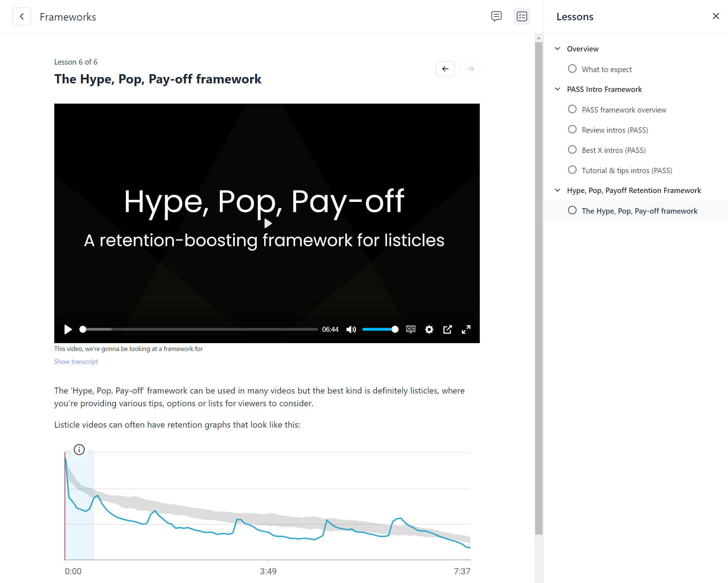Click the page vertical scrollbar
This screenshot has width=728, height=583.
(539, 288)
